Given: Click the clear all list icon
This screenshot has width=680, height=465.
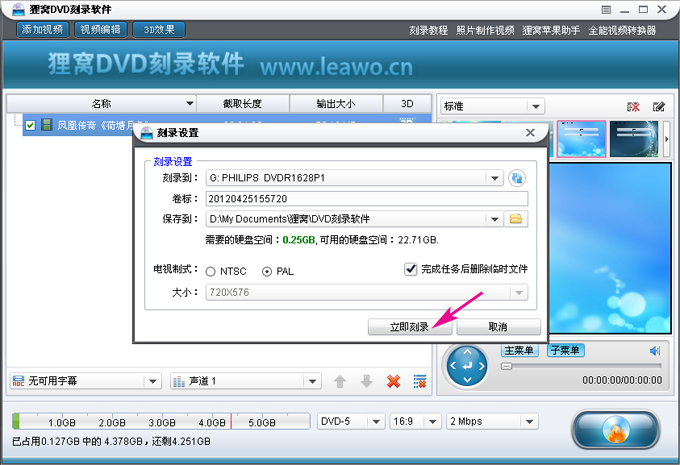Looking at the screenshot, I should click(420, 381).
